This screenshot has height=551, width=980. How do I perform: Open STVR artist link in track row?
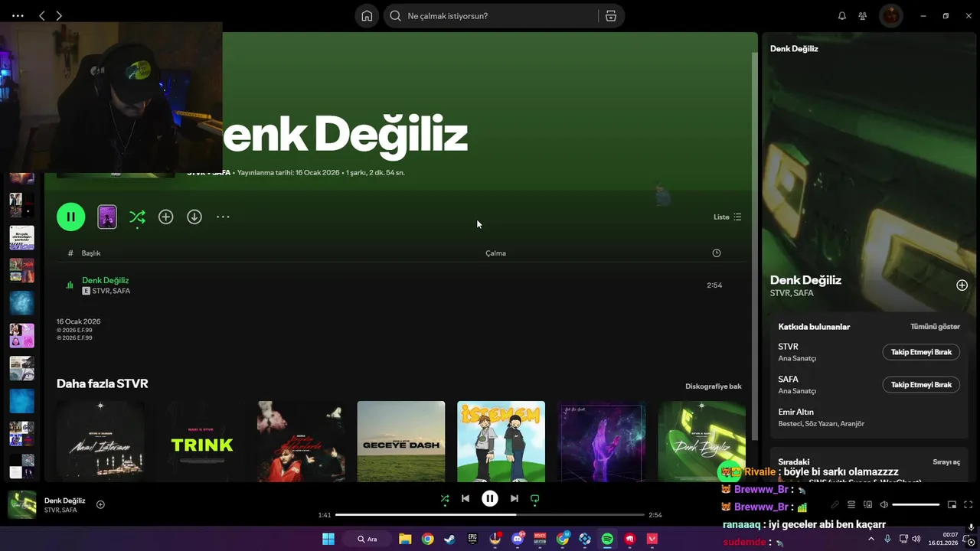point(100,291)
